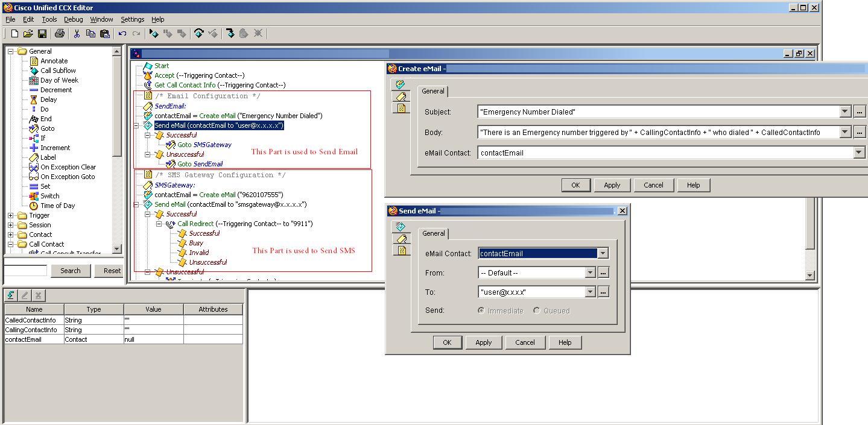The width and height of the screenshot is (868, 425).
Task: Select the Goto step icon in palette
Action: (34, 128)
